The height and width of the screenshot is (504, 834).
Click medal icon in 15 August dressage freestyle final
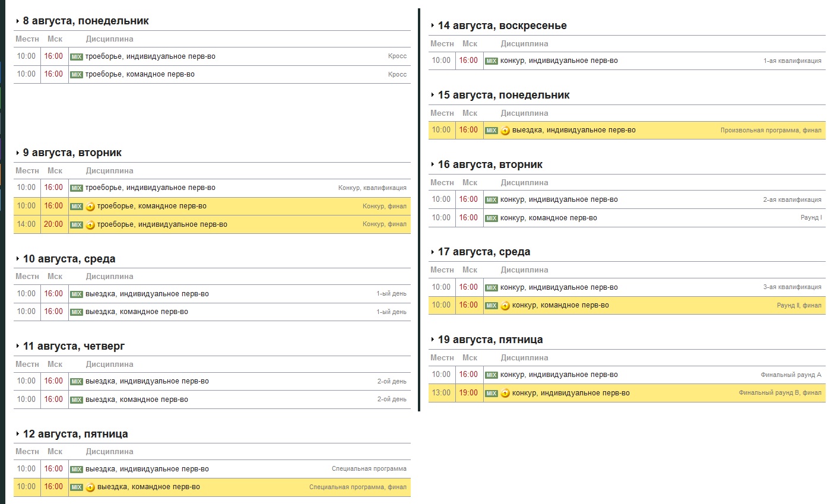(x=505, y=131)
